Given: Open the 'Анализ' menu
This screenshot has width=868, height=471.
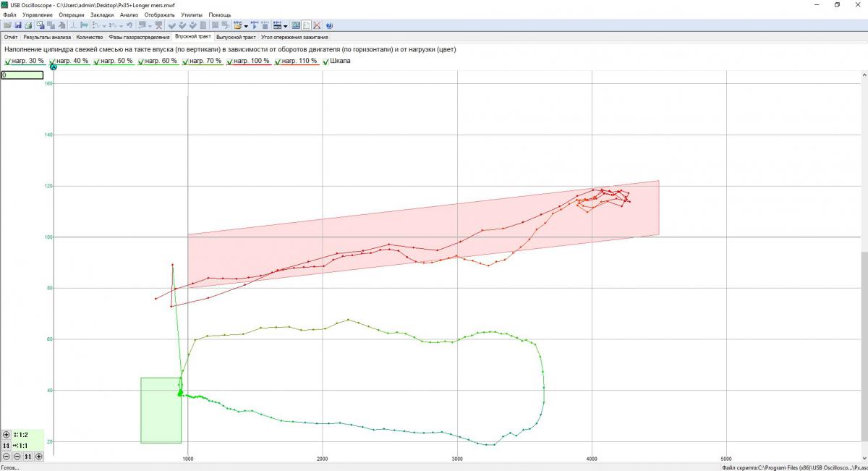Looking at the screenshot, I should [x=129, y=14].
